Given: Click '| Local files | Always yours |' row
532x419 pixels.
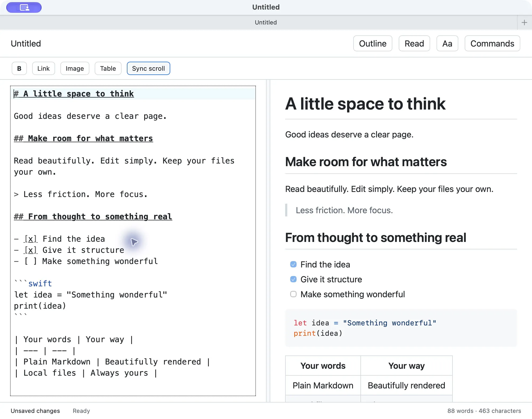Looking at the screenshot, I should point(86,373).
